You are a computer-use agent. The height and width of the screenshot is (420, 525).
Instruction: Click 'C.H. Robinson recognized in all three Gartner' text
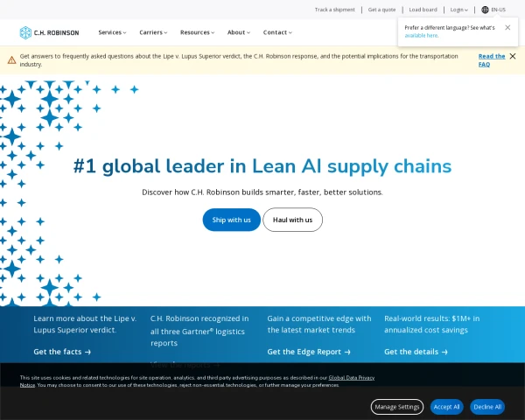(x=199, y=331)
